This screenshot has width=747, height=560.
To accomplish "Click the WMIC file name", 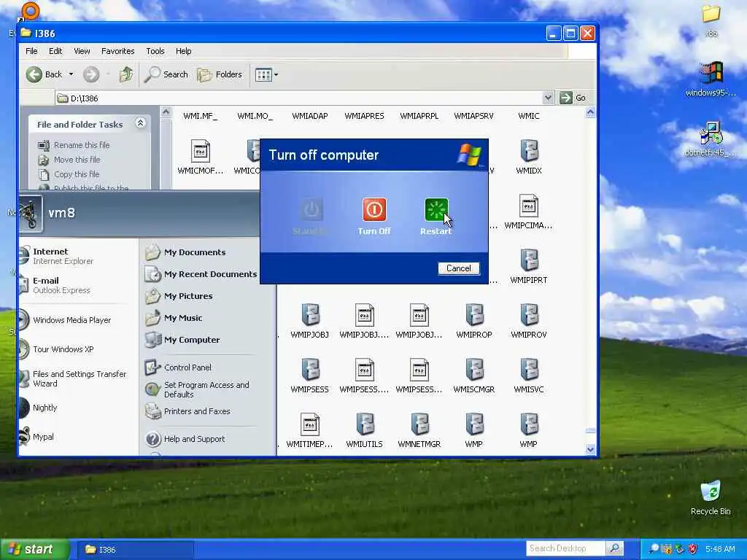I will point(529,116).
